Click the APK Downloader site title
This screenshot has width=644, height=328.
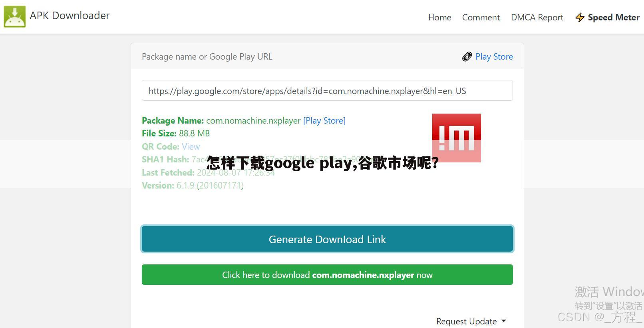click(70, 16)
